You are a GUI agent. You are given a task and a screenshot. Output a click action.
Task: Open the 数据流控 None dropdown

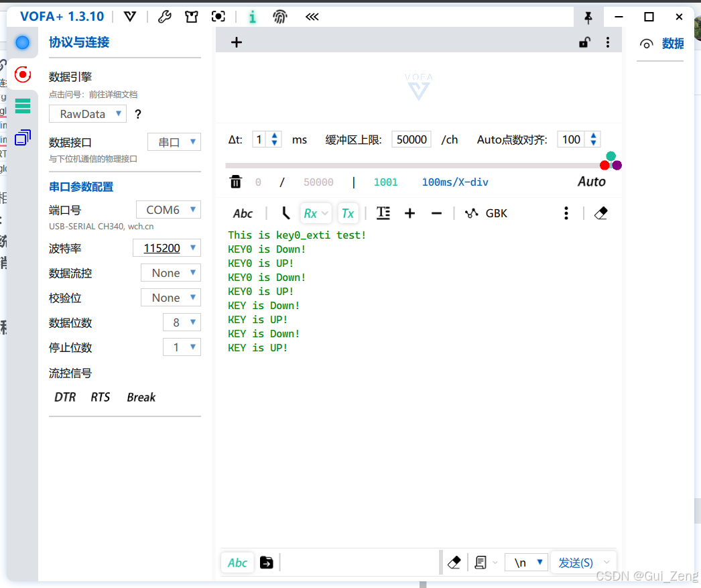(x=171, y=273)
